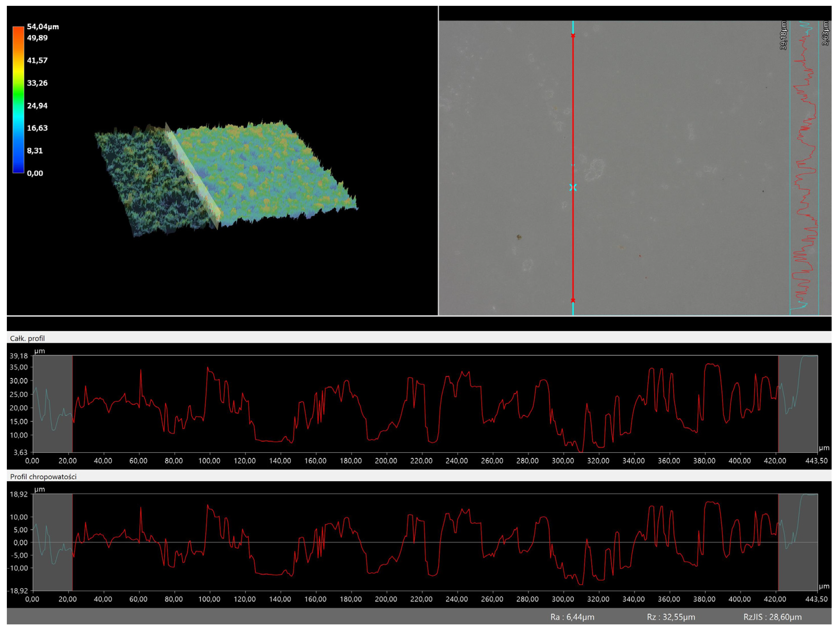
Task: Click the RzJIS : 28,60µm readout
Action: (773, 617)
